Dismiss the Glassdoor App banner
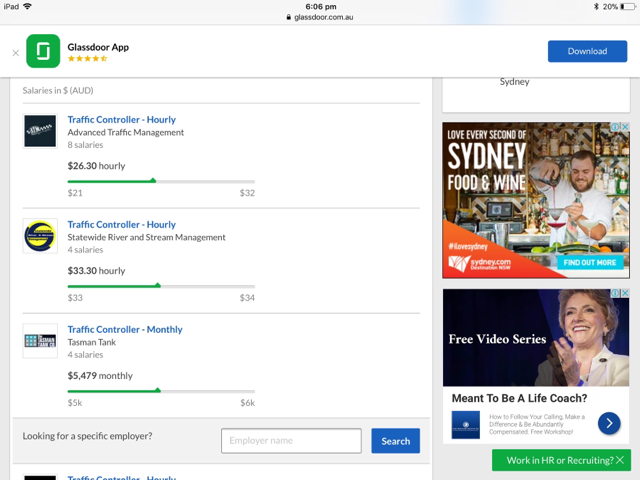 15,52
